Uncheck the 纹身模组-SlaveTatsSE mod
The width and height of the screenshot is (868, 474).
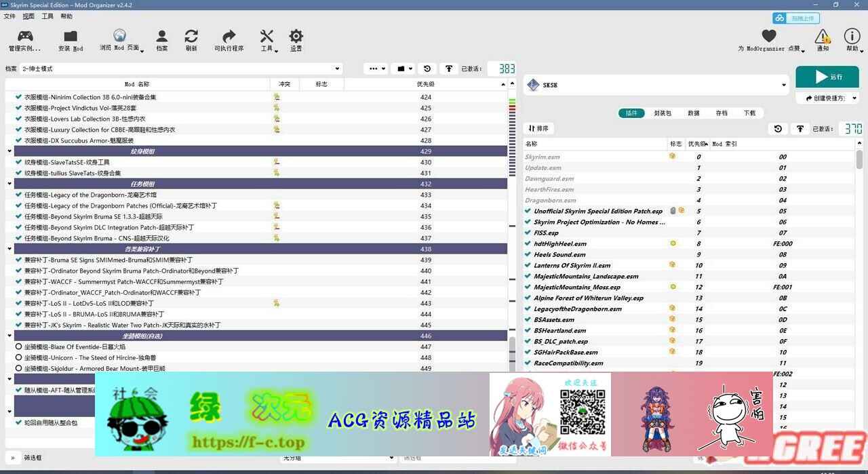pos(19,162)
